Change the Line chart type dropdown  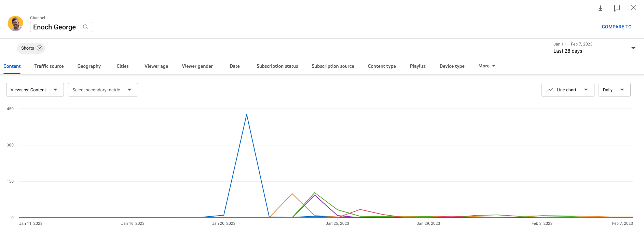tap(568, 90)
